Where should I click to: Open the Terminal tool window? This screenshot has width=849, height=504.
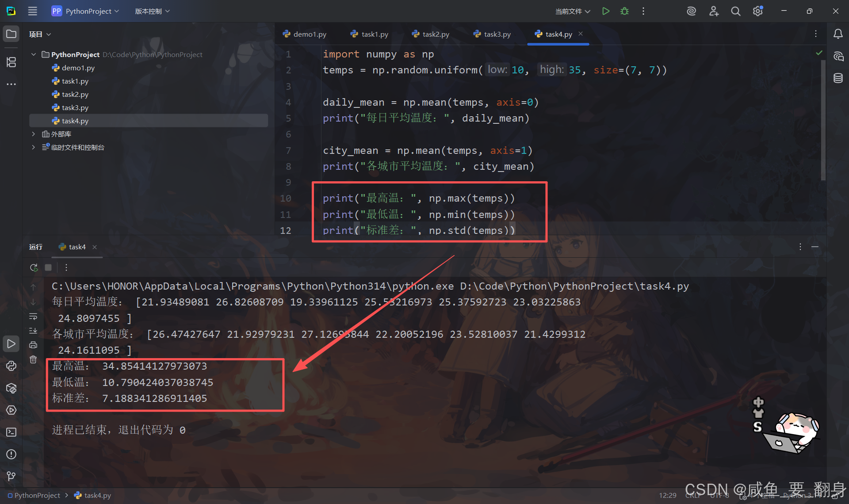point(11,432)
